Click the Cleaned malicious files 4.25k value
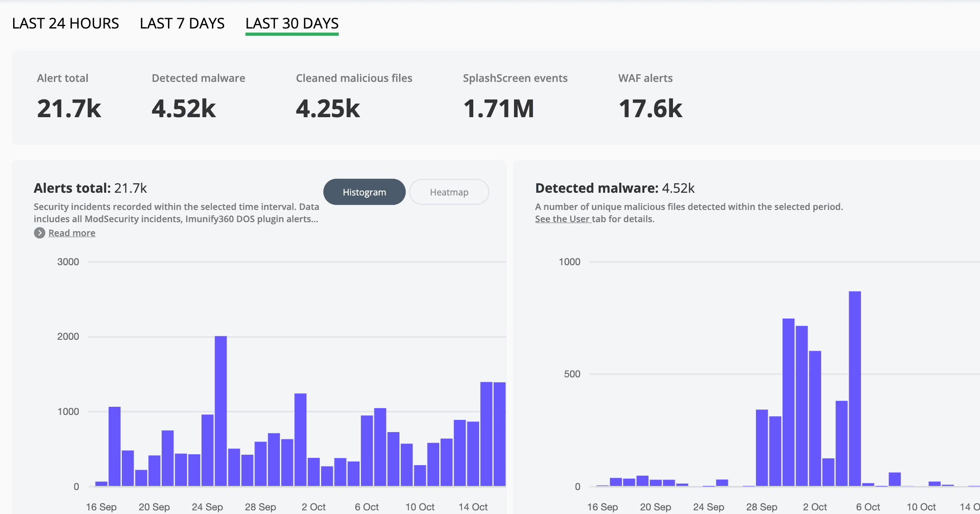The width and height of the screenshot is (980, 514). 328,109
